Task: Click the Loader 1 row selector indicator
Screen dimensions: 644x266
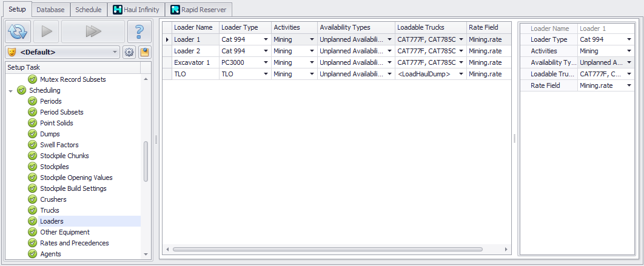Action: click(167, 40)
